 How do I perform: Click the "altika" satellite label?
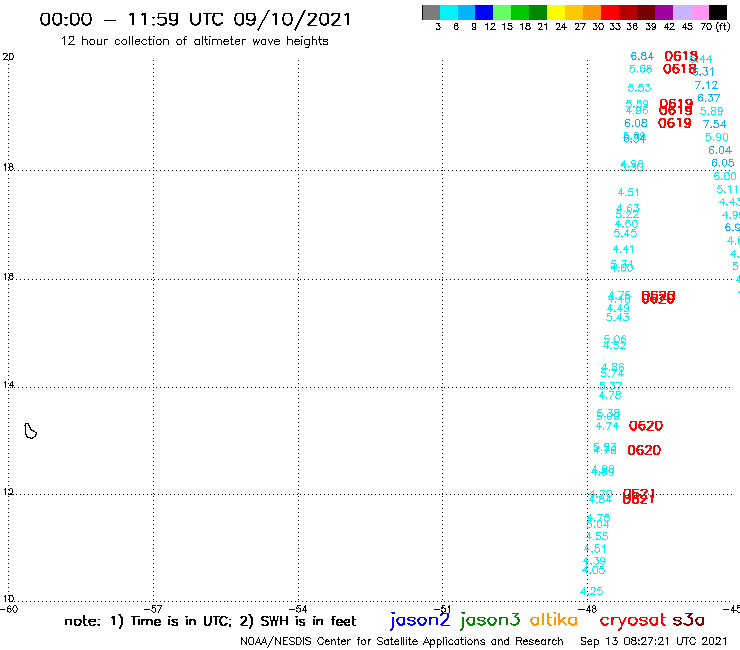tap(554, 619)
